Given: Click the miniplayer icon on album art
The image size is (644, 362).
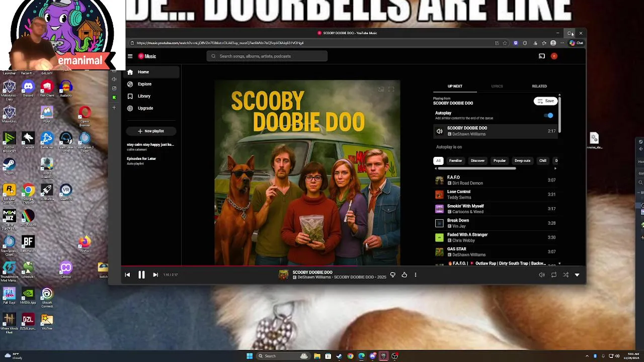Looking at the screenshot, I should 381,89.
